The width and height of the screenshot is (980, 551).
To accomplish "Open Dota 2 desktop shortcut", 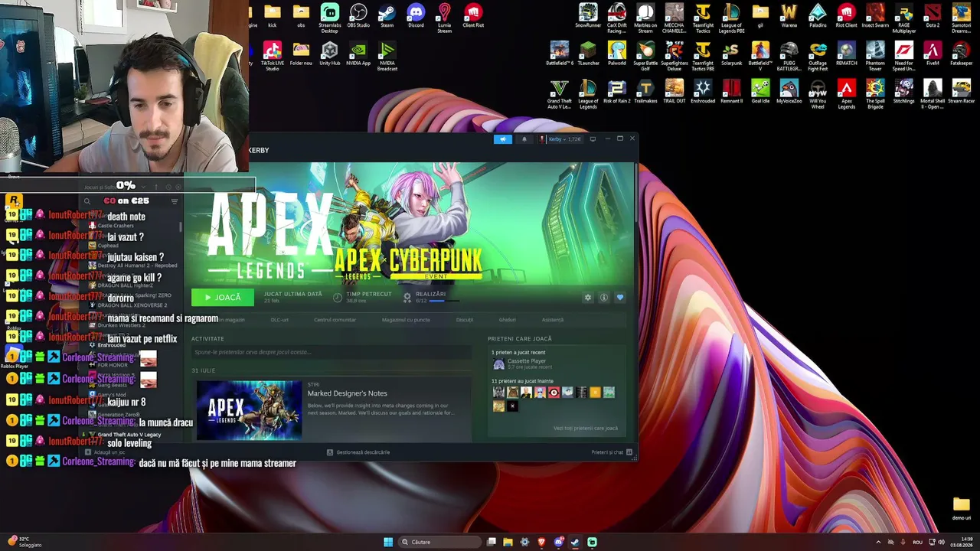I will 933,16.
